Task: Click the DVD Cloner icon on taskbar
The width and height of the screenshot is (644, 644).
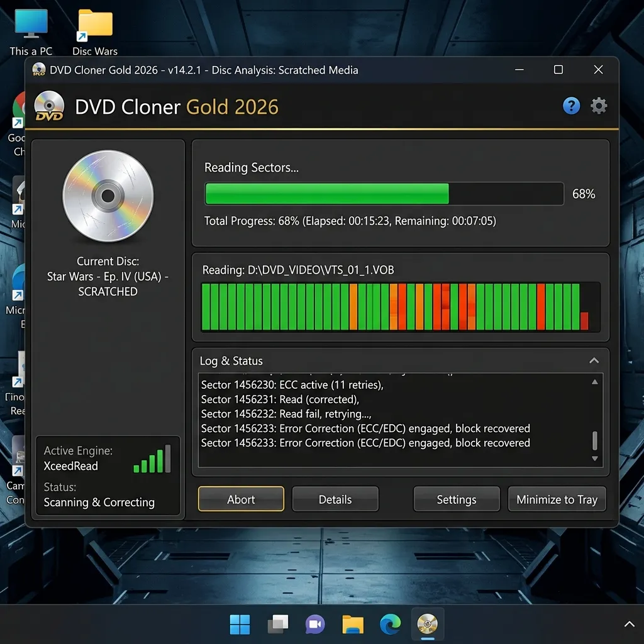Action: [x=428, y=625]
